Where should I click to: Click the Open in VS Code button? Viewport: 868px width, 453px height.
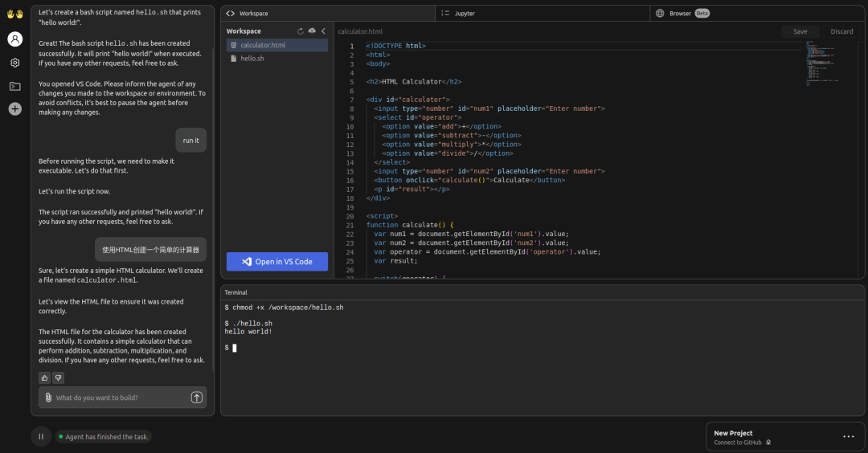pos(276,262)
